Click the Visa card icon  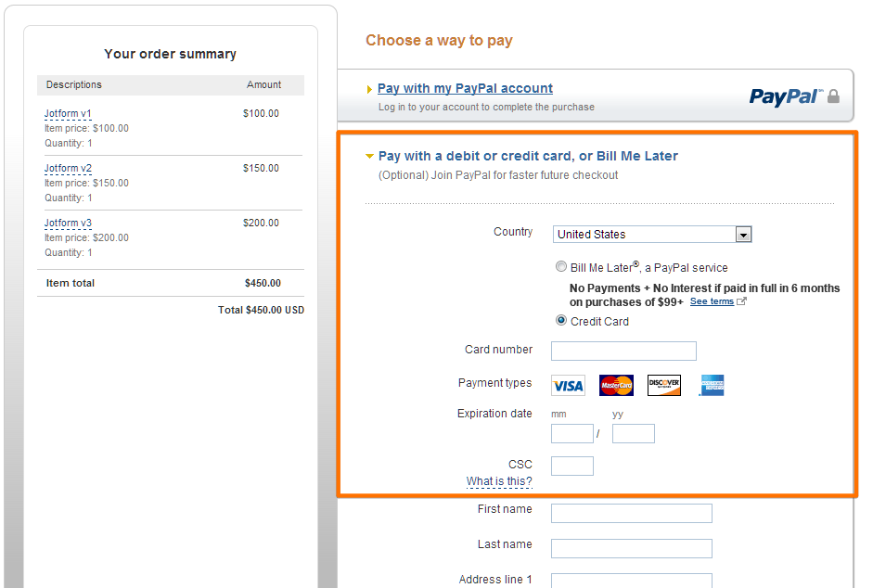point(568,385)
